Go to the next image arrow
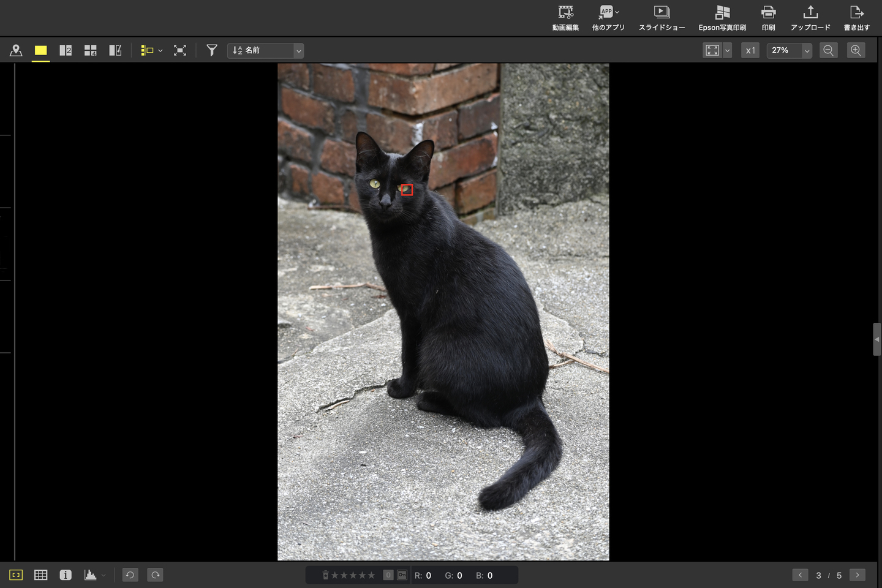 [x=858, y=575]
